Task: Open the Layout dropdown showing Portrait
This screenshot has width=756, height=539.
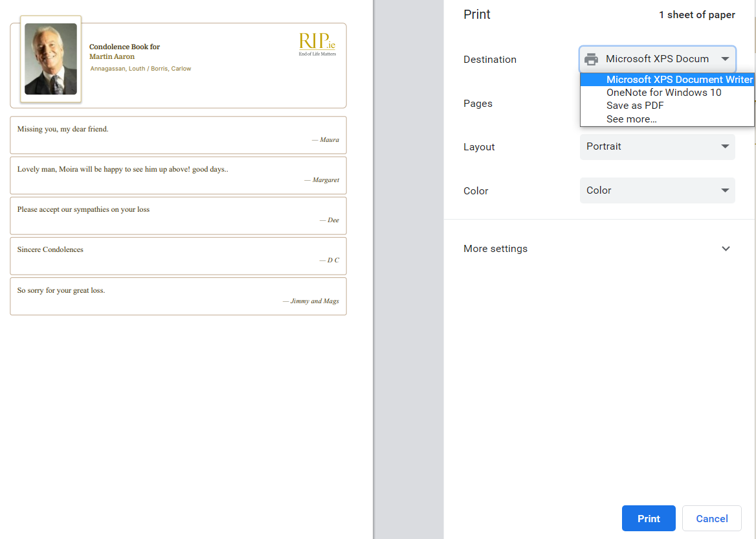Action: [x=657, y=146]
